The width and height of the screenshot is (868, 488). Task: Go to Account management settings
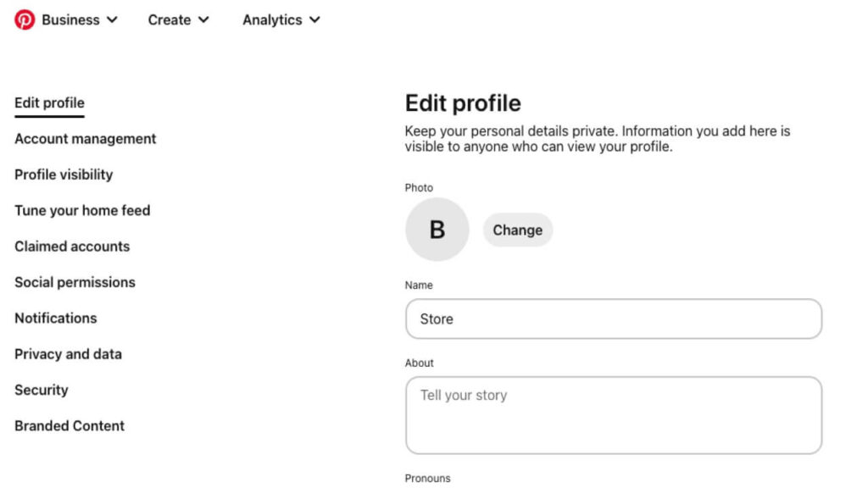pos(86,139)
